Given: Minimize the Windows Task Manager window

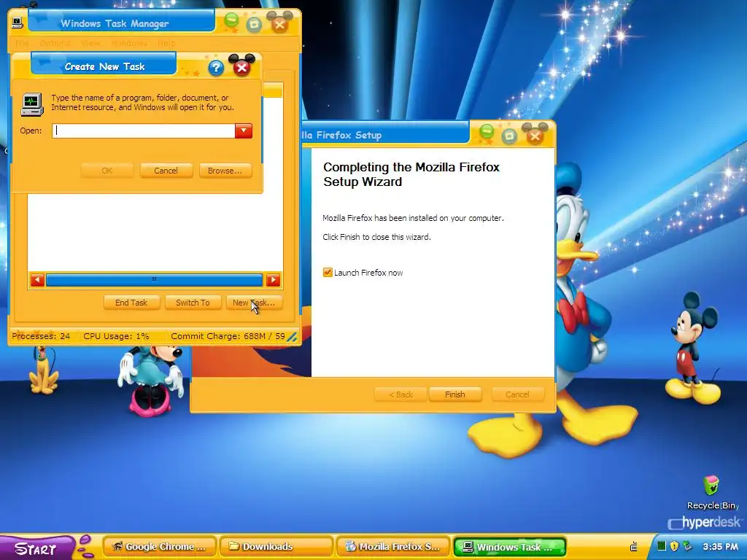Looking at the screenshot, I should tap(231, 20).
